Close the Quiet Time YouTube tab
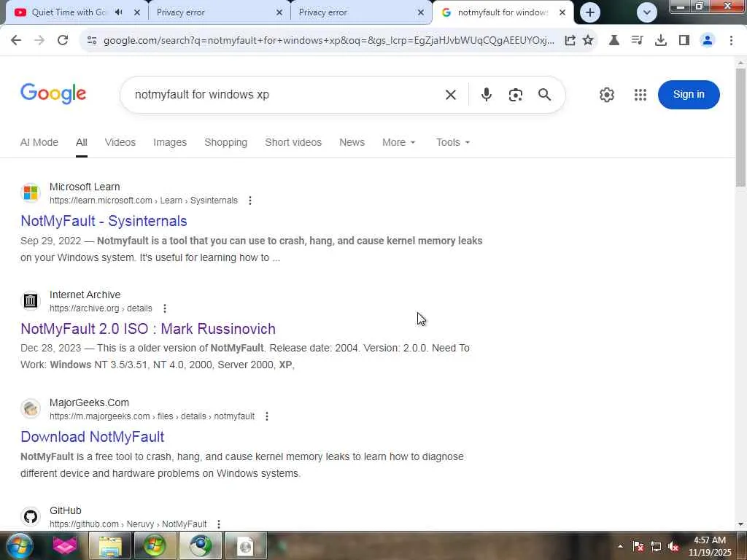Viewport: 747px width, 560px height. tap(136, 12)
